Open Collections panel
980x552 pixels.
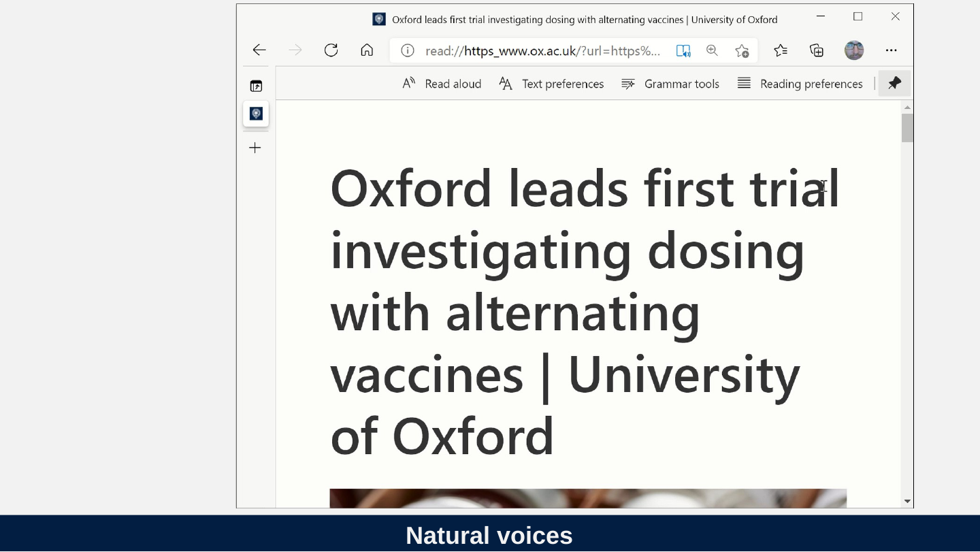tap(817, 50)
